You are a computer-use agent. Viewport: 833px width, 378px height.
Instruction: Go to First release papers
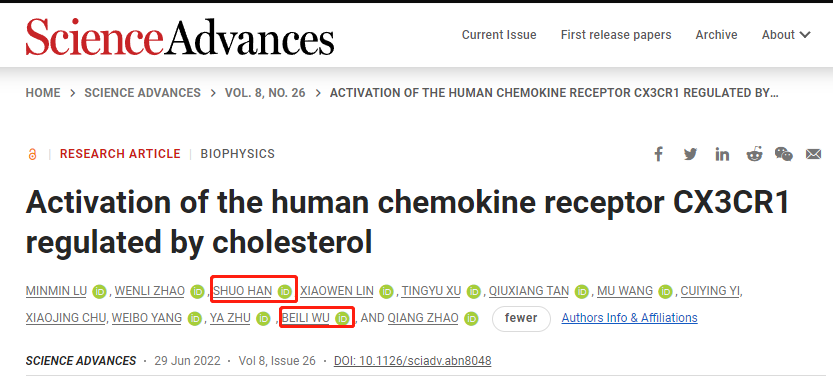[616, 35]
